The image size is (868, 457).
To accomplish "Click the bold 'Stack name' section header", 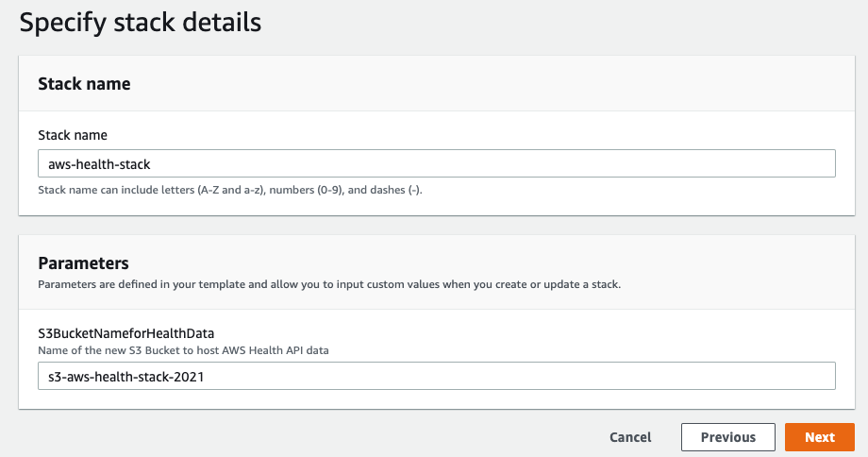I will coord(84,84).
